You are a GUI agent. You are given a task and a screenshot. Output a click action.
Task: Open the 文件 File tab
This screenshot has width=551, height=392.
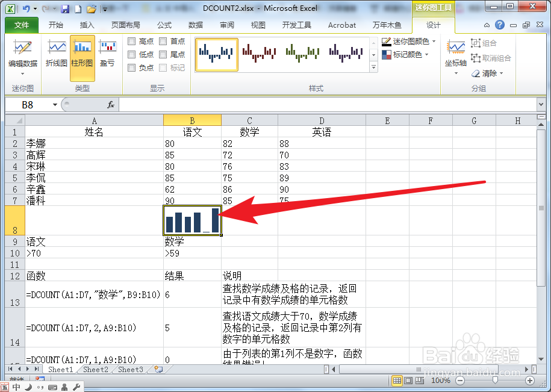click(22, 25)
